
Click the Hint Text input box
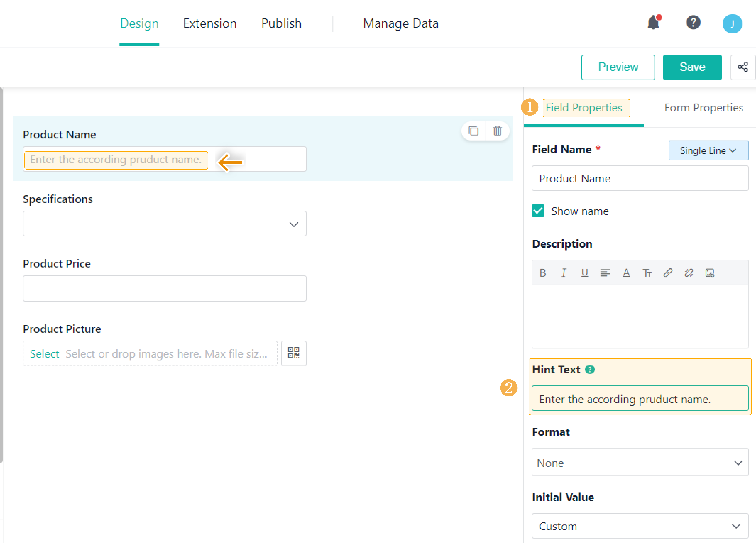click(640, 399)
